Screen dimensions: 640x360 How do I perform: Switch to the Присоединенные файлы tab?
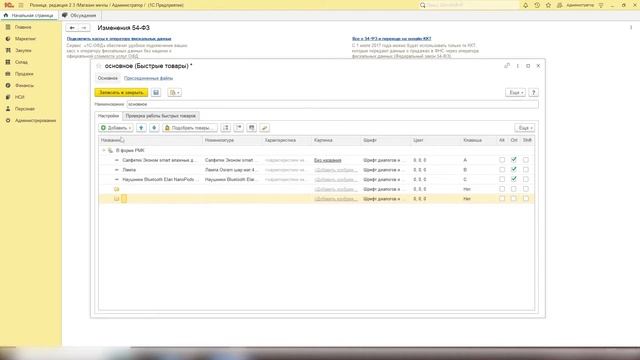click(149, 78)
